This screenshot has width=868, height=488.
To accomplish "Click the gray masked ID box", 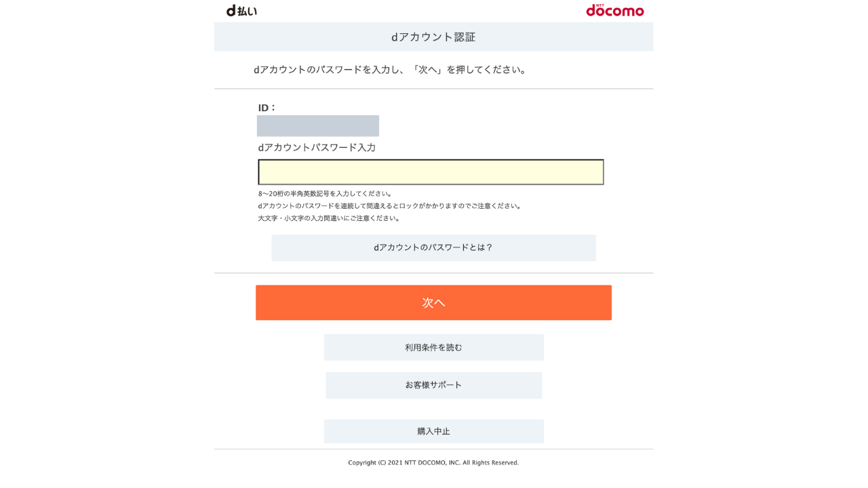I will pos(317,126).
